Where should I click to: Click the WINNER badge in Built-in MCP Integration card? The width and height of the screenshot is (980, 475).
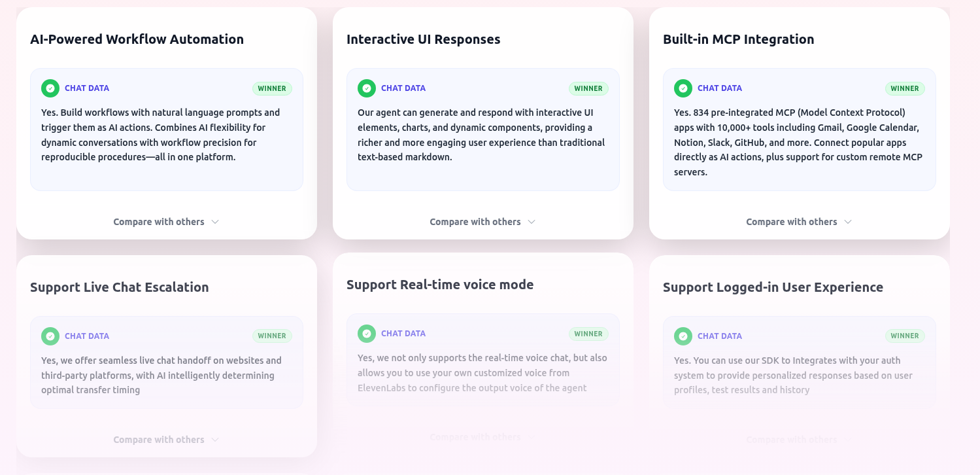coord(905,88)
